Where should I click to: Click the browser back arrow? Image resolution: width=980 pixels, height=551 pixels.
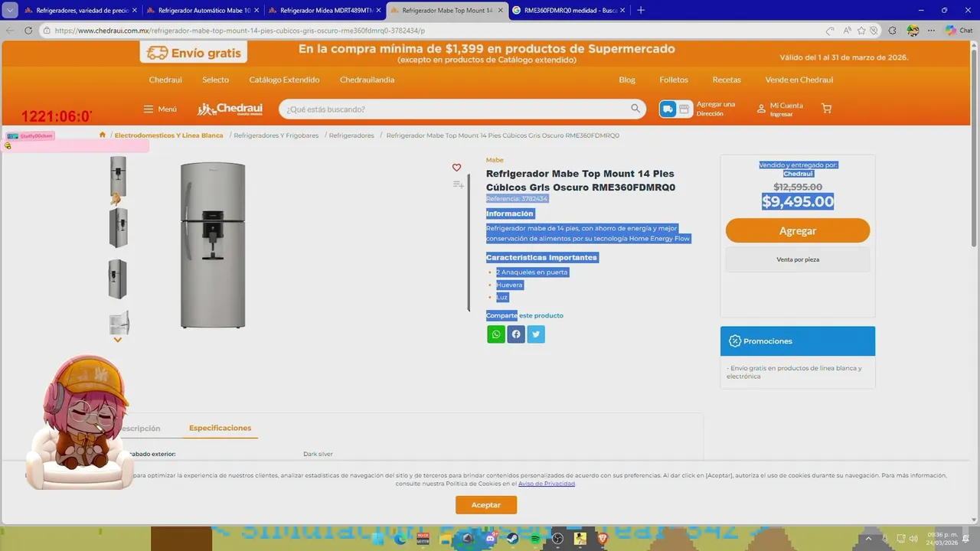[10, 31]
